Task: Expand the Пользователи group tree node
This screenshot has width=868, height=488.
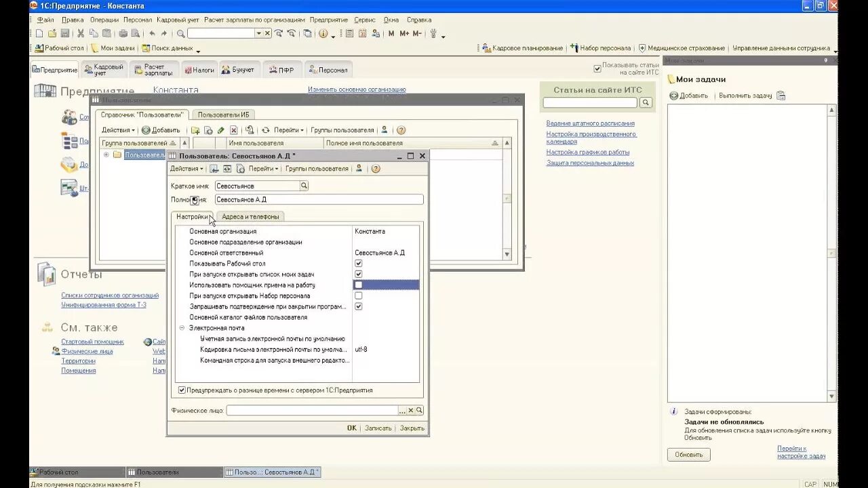Action: pyautogui.click(x=106, y=155)
